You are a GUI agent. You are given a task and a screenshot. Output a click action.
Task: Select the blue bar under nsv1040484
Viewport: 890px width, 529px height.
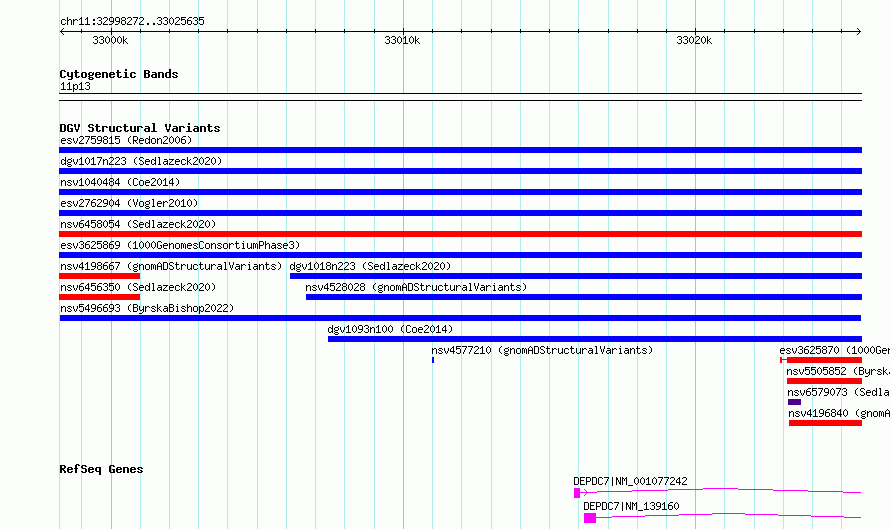(x=460, y=192)
